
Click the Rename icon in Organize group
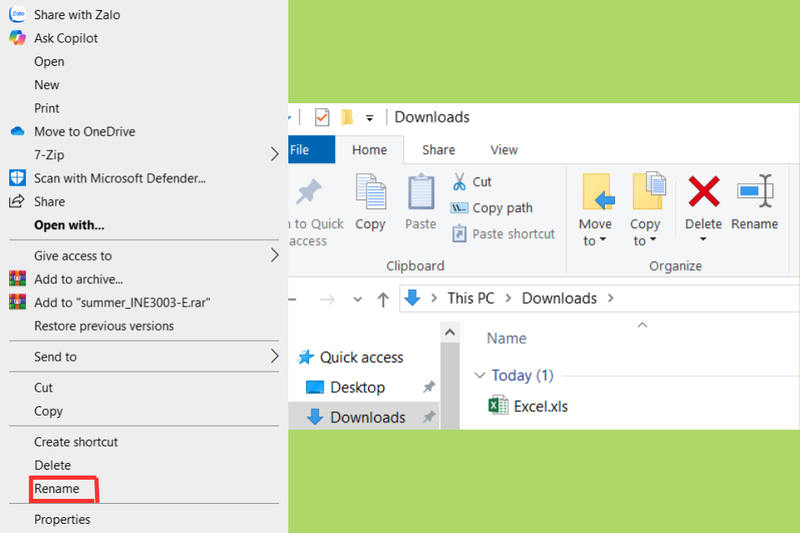point(756,191)
